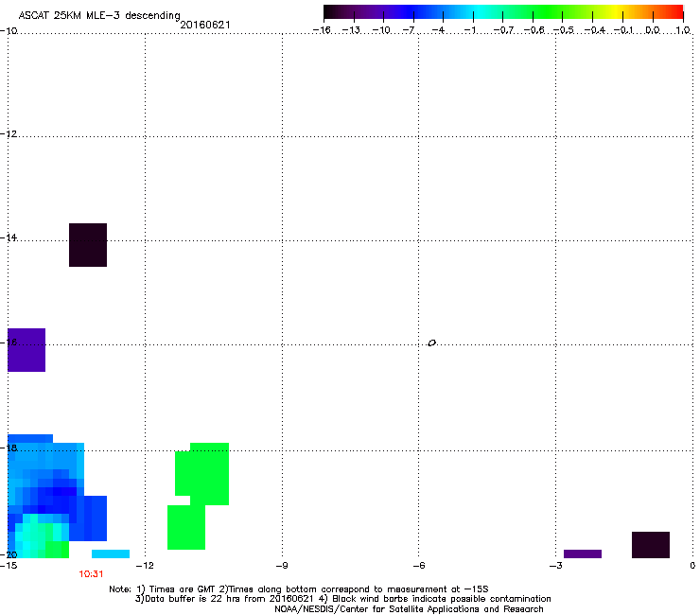The width and height of the screenshot is (700, 615).
Task: Click the thin cyan bar on the bottom edge
Action: click(111, 553)
